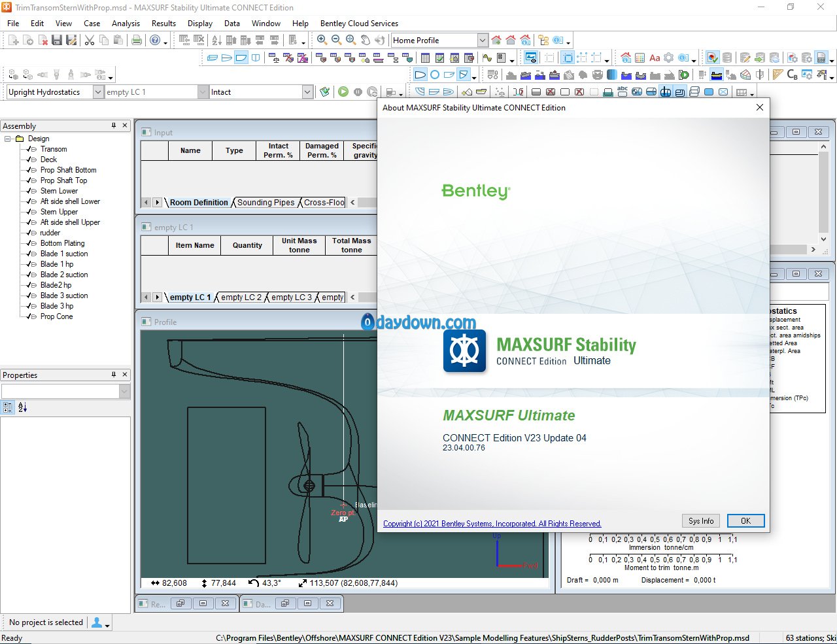Click the abc label display icon
The image size is (837, 644).
[622, 92]
